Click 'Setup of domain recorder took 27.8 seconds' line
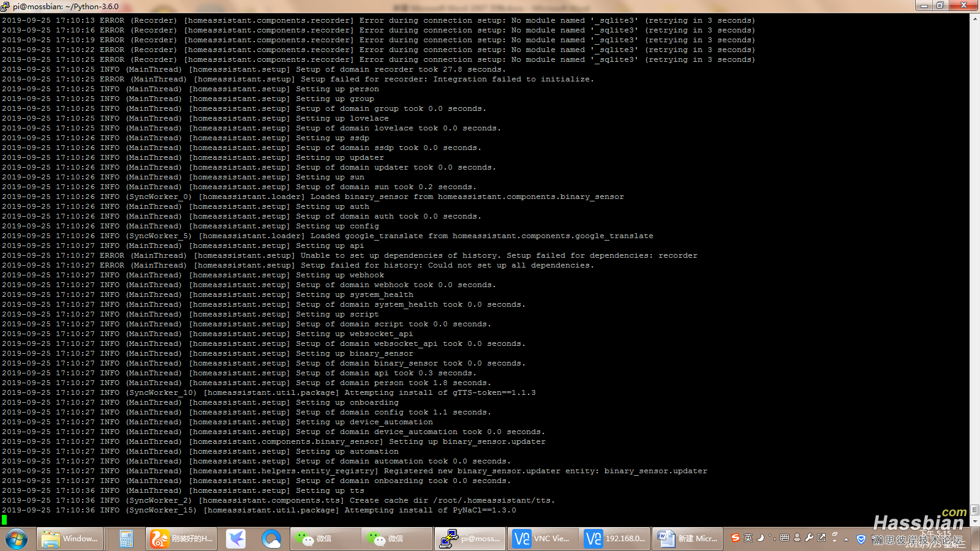The image size is (980, 551). [x=254, y=69]
